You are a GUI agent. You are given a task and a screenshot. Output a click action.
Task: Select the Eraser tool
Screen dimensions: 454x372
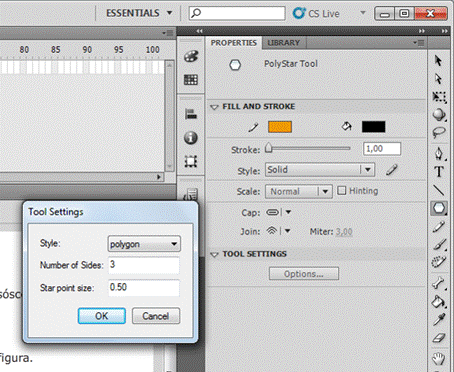pos(439,338)
